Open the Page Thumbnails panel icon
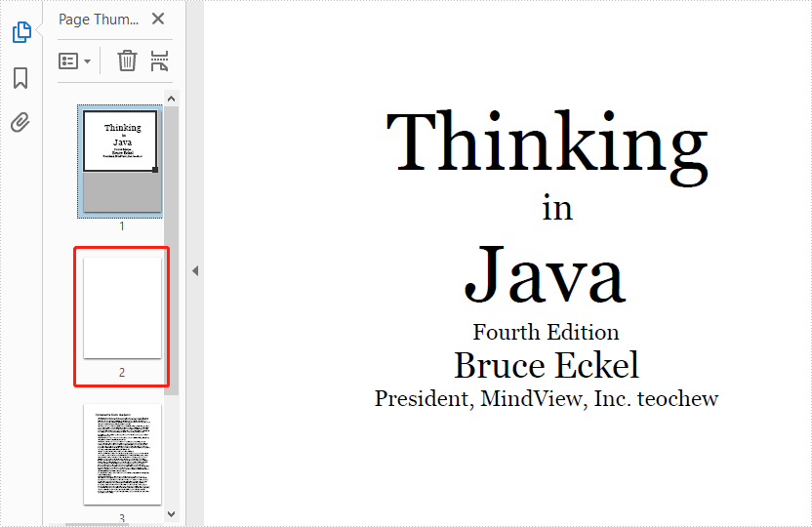Viewport: 812px width, 527px height. tap(21, 32)
